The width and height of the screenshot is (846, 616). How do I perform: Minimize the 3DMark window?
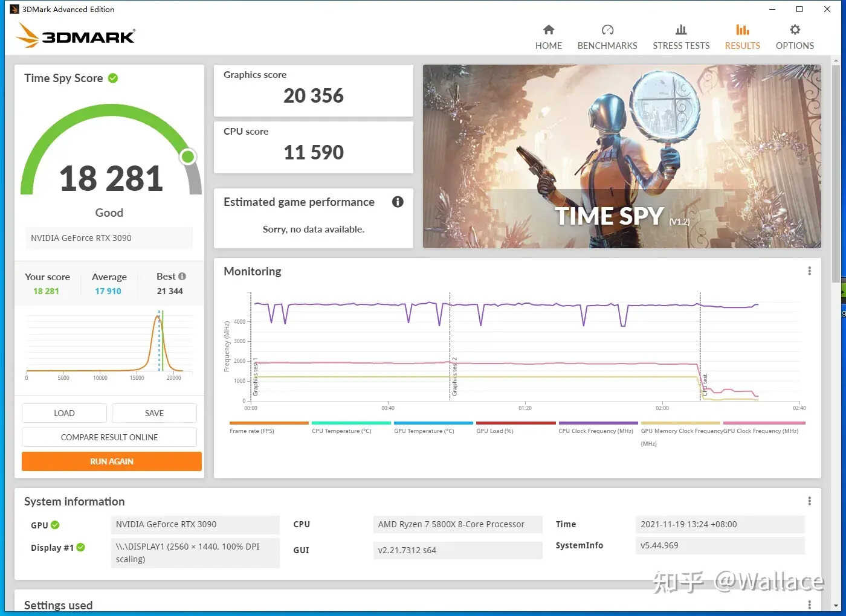pyautogui.click(x=772, y=9)
